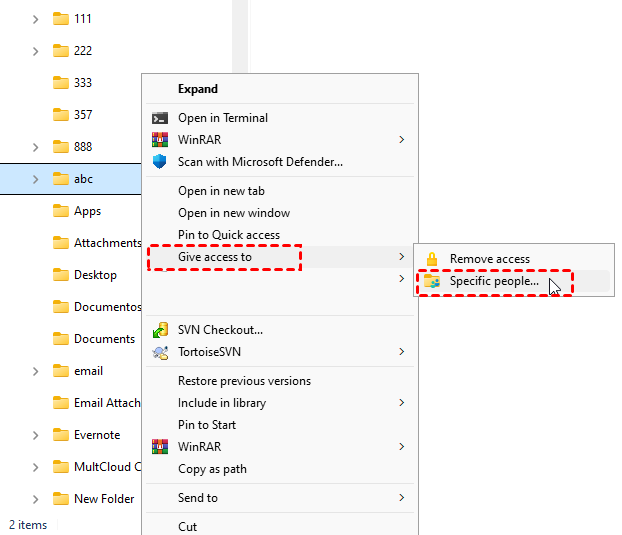622x535 pixels.
Task: Click the Remove access lock icon
Action: 432,259
